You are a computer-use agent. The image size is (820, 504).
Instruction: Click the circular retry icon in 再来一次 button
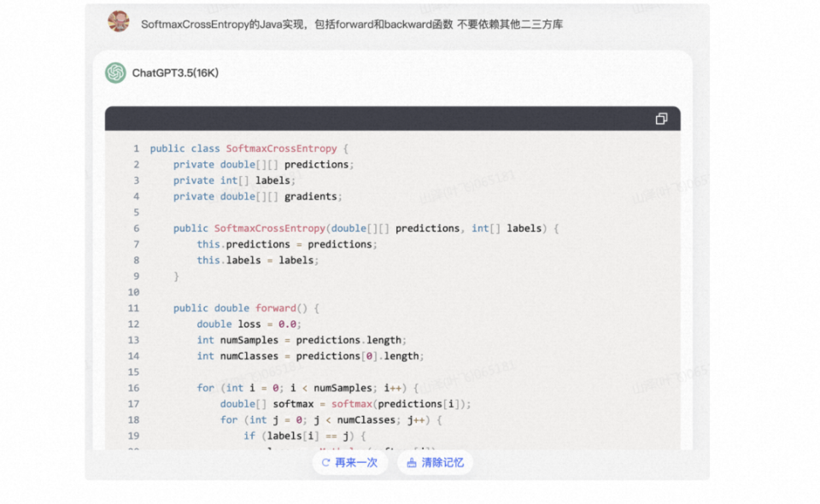click(x=325, y=462)
